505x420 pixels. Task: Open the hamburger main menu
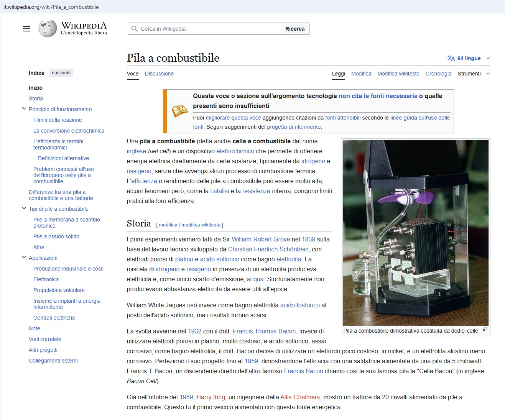(x=26, y=29)
